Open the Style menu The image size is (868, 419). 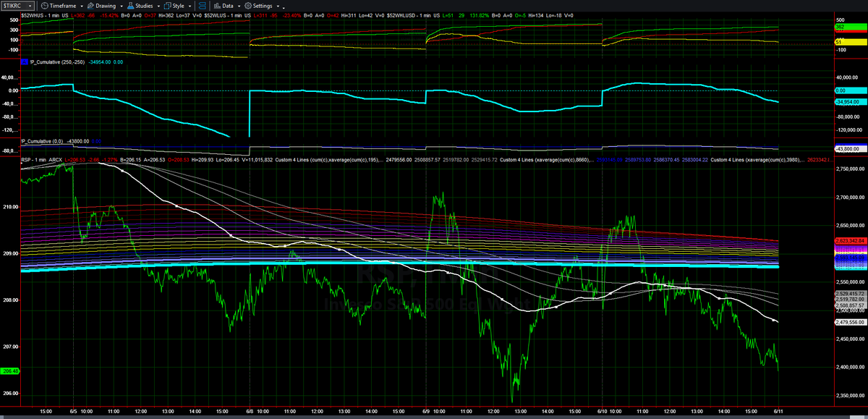pos(178,5)
